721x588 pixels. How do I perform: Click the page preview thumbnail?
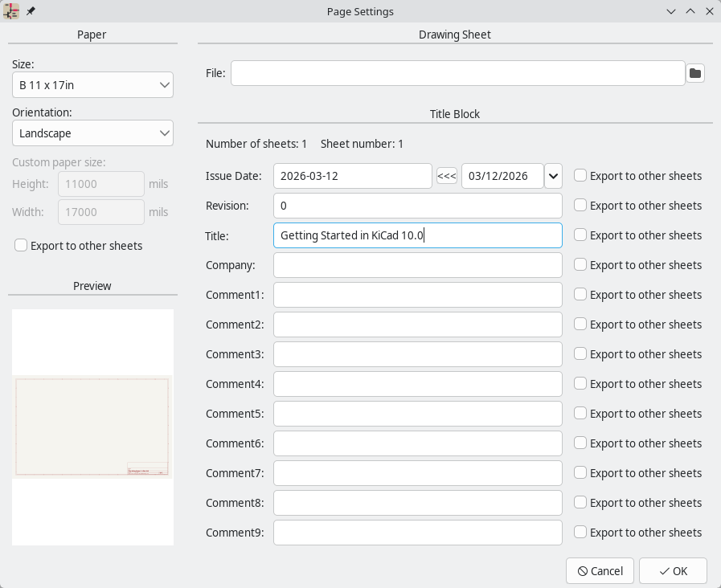[x=92, y=426]
